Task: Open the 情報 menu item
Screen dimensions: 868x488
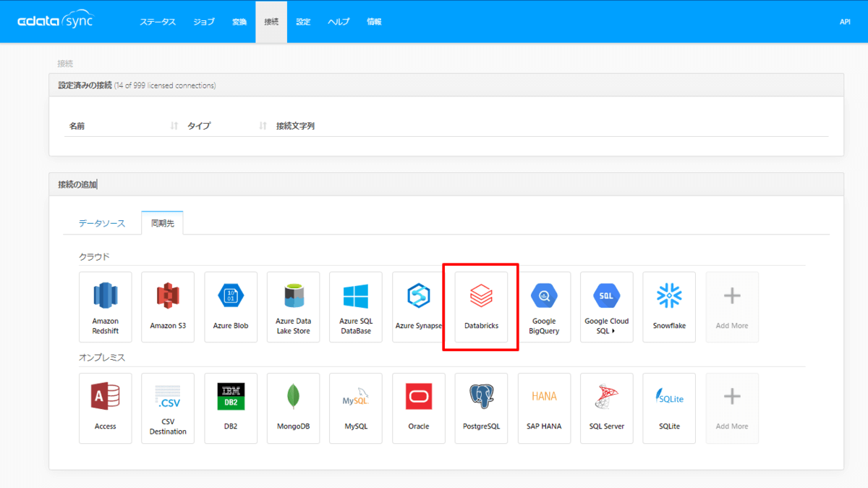Action: coord(374,22)
